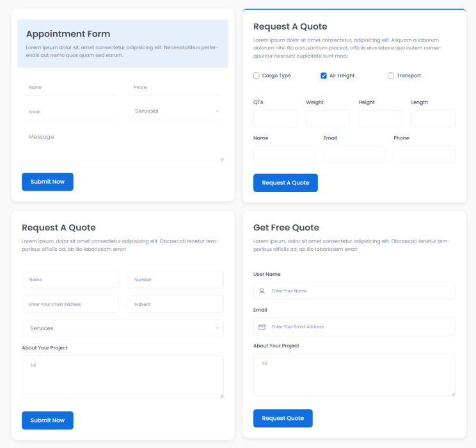Expand Services dropdown above About Your Project
The height and width of the screenshot is (448, 476).
click(x=123, y=328)
